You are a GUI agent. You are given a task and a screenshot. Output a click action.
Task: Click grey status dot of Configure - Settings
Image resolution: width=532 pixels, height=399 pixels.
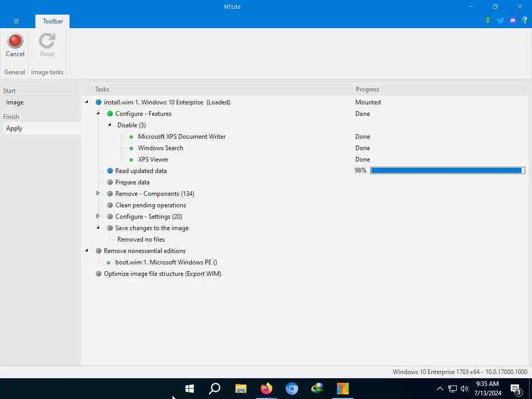pos(110,217)
